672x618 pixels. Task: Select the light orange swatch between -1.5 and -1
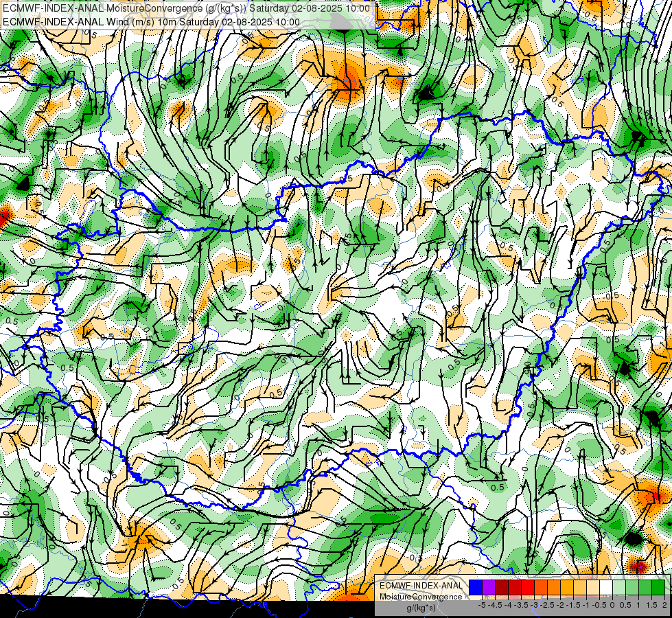coord(580,588)
